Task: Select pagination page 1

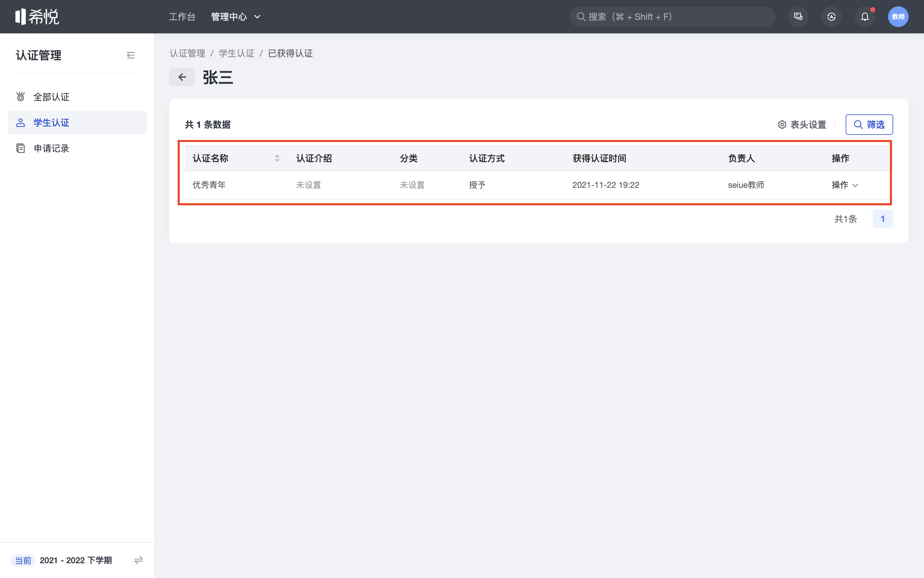Action: (883, 219)
